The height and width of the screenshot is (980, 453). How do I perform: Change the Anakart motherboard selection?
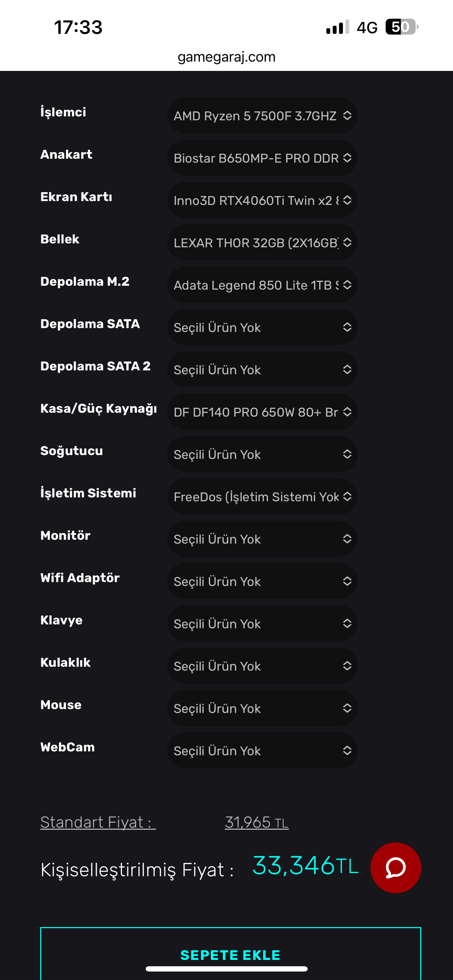click(262, 158)
